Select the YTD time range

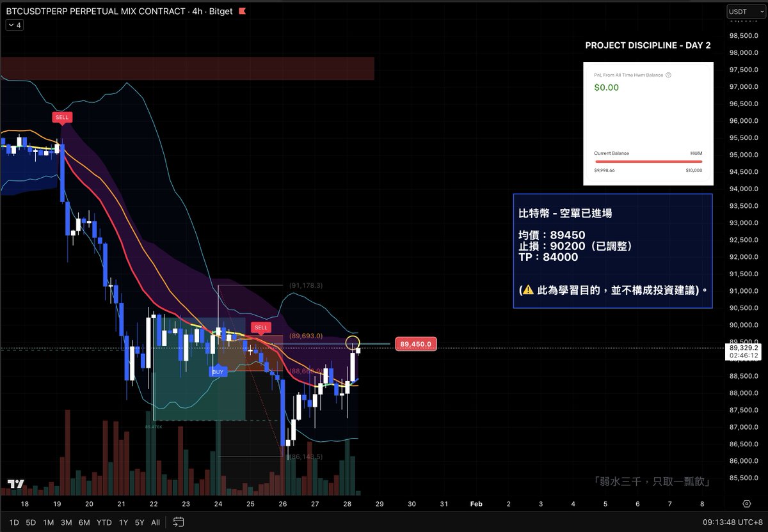coord(104,522)
